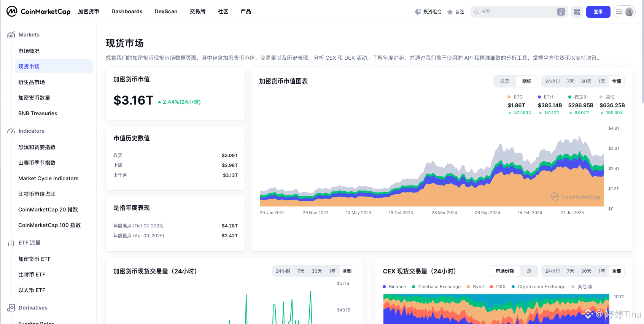Open the hamburger profile menu
The image size is (644, 324).
click(625, 12)
